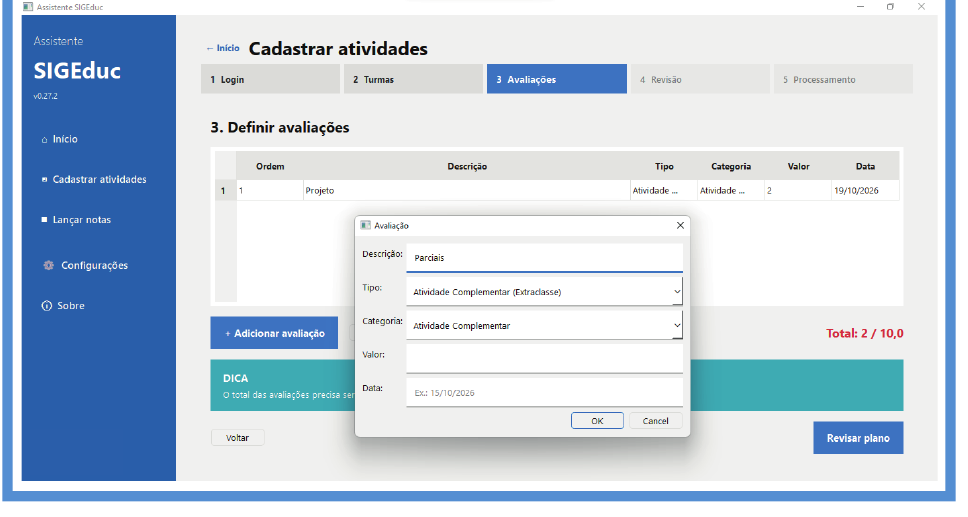Expand the Categoria dropdown
Image resolution: width=968 pixels, height=517 pixels.
pos(677,325)
